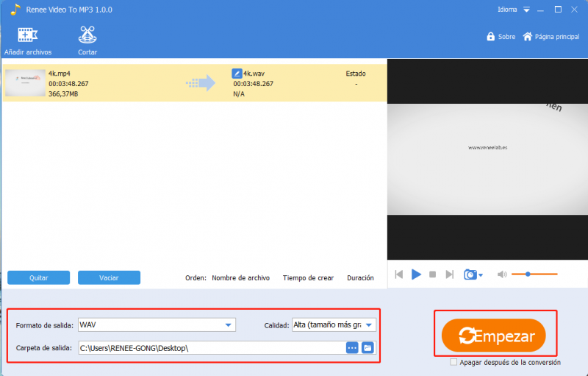Click the Añadir archivos film icon
588x376 pixels.
click(x=27, y=35)
